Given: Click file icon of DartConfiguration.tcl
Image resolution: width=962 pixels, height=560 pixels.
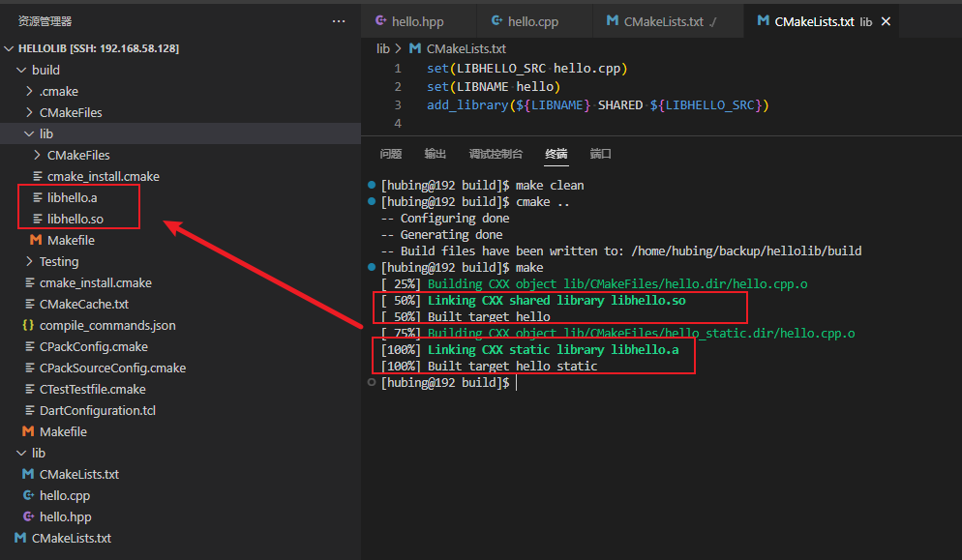Looking at the screenshot, I should pyautogui.click(x=29, y=410).
